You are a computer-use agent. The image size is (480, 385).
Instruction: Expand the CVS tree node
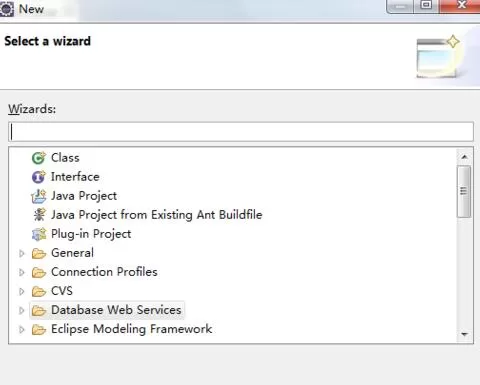pos(22,291)
